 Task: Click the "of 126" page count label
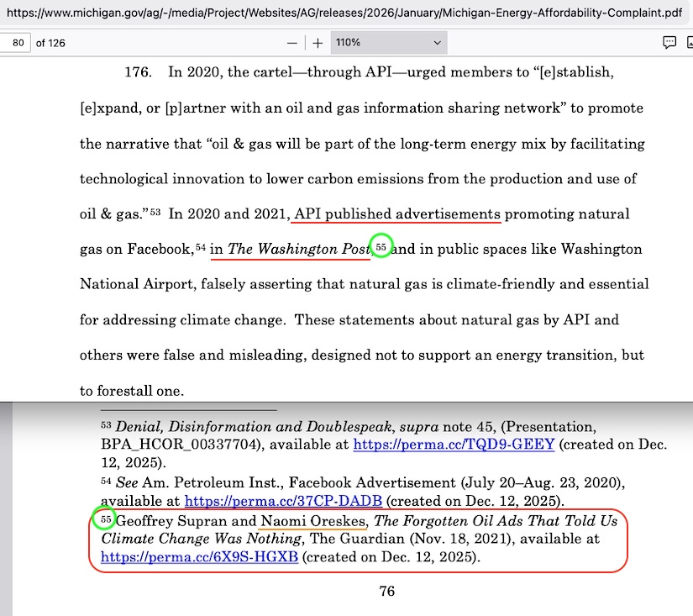coord(50,43)
